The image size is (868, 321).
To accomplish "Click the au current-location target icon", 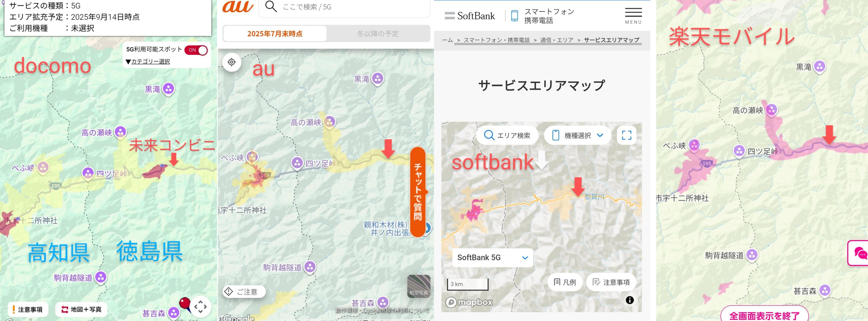I will click(x=231, y=62).
